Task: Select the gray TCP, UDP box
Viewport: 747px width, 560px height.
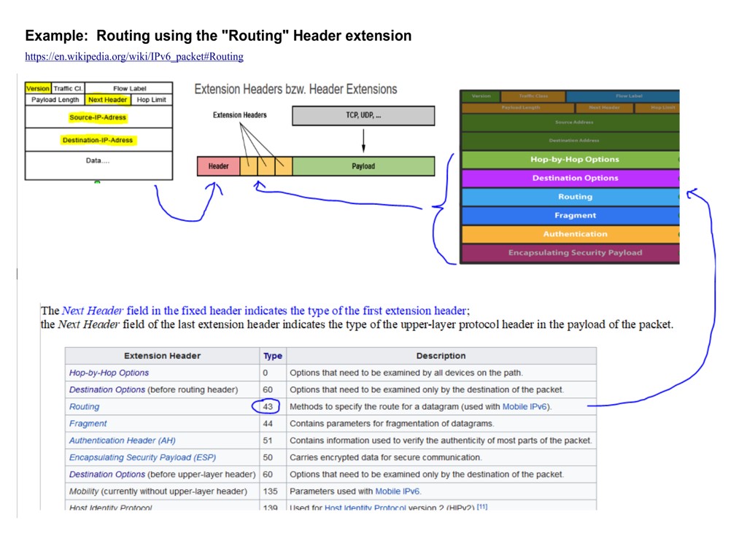Action: point(363,115)
